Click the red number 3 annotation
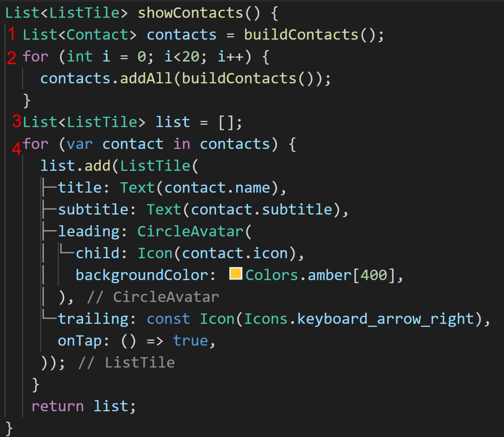 tap(17, 121)
